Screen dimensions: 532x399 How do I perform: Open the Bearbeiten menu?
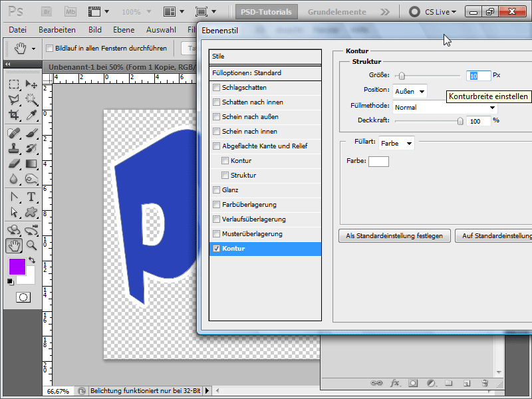tap(57, 30)
